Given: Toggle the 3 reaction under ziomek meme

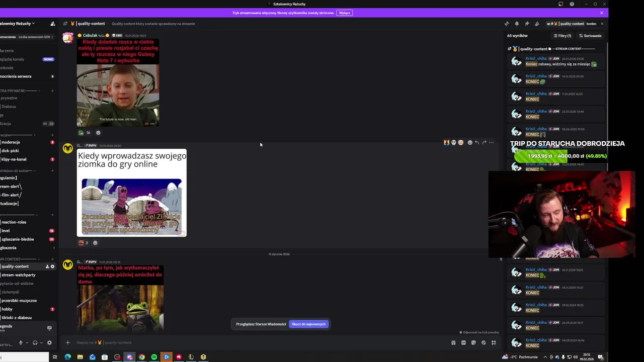Looking at the screenshot, I should tap(83, 243).
